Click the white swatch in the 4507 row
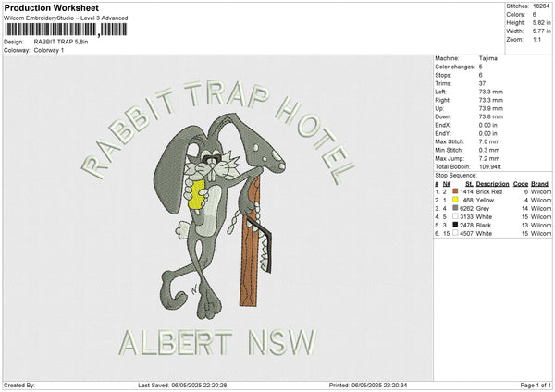 coord(455,233)
